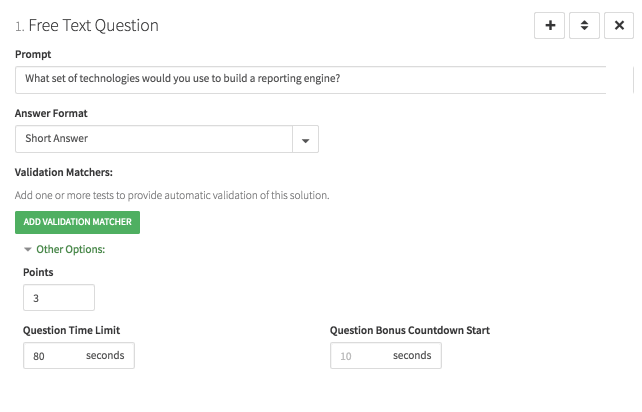The height and width of the screenshot is (412, 642).
Task: Click the plus icon to add a question
Action: coord(550,26)
